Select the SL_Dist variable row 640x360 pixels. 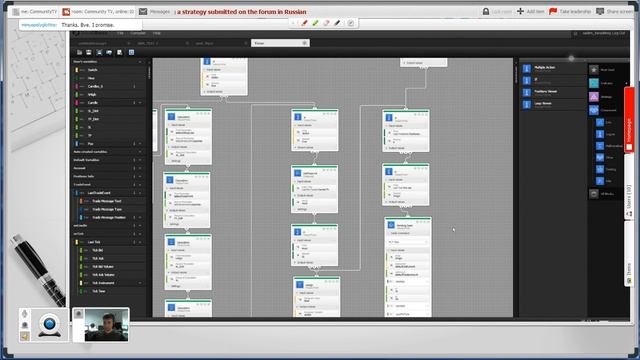click(x=109, y=111)
